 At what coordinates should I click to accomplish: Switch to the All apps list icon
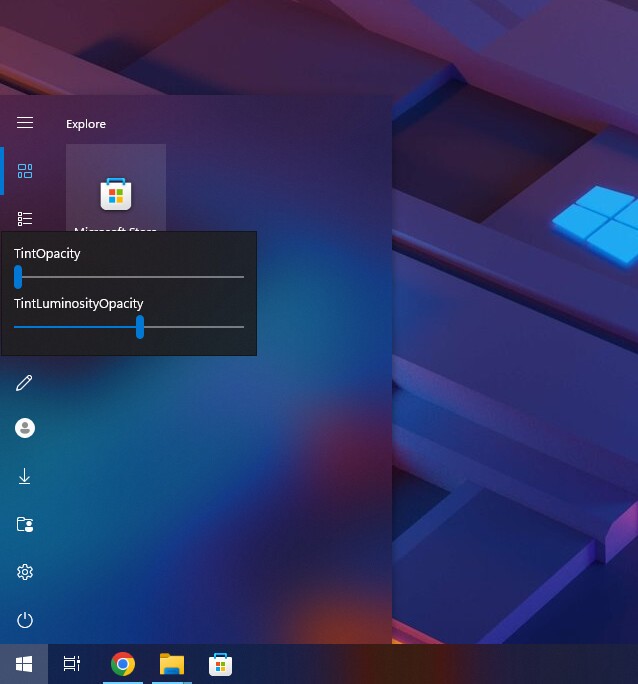point(25,218)
